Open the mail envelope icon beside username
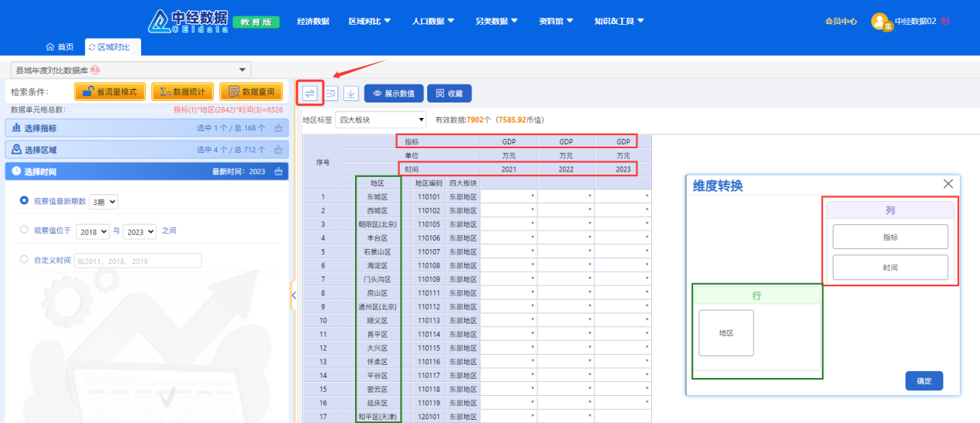 click(945, 22)
